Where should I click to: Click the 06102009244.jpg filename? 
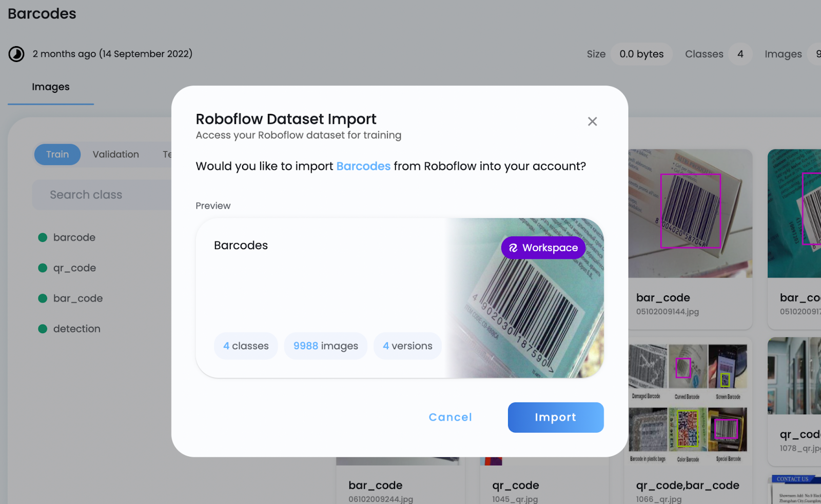(x=381, y=499)
